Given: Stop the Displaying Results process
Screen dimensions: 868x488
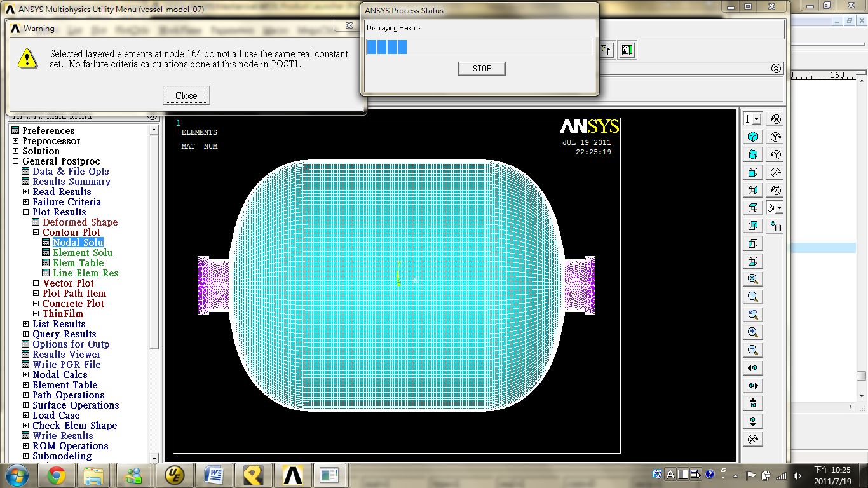Looking at the screenshot, I should (482, 69).
